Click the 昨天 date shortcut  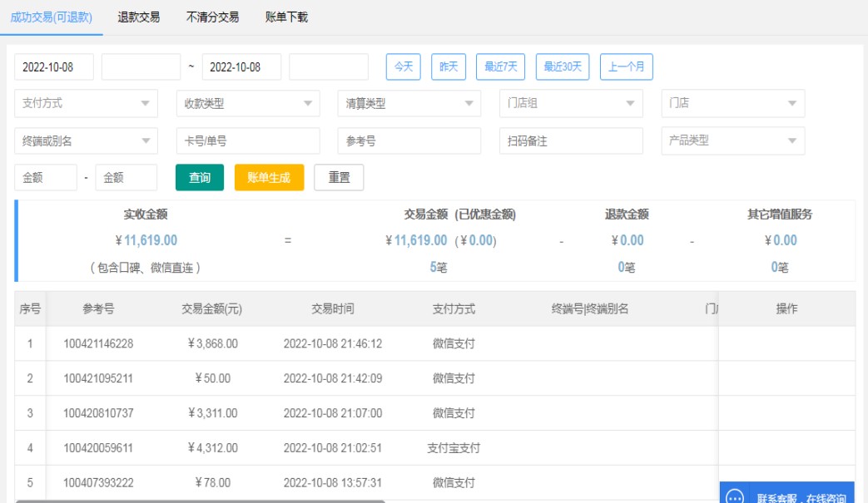(x=449, y=67)
